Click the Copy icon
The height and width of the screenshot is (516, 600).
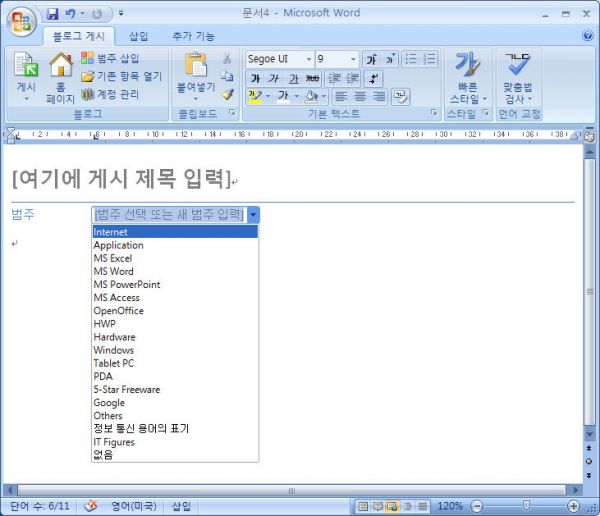tap(227, 76)
